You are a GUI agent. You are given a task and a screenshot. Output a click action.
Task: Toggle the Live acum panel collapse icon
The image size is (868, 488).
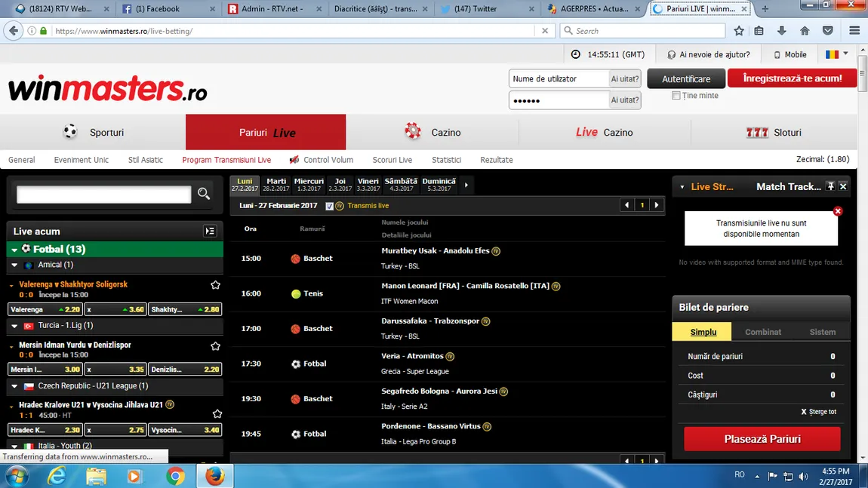pyautogui.click(x=210, y=232)
